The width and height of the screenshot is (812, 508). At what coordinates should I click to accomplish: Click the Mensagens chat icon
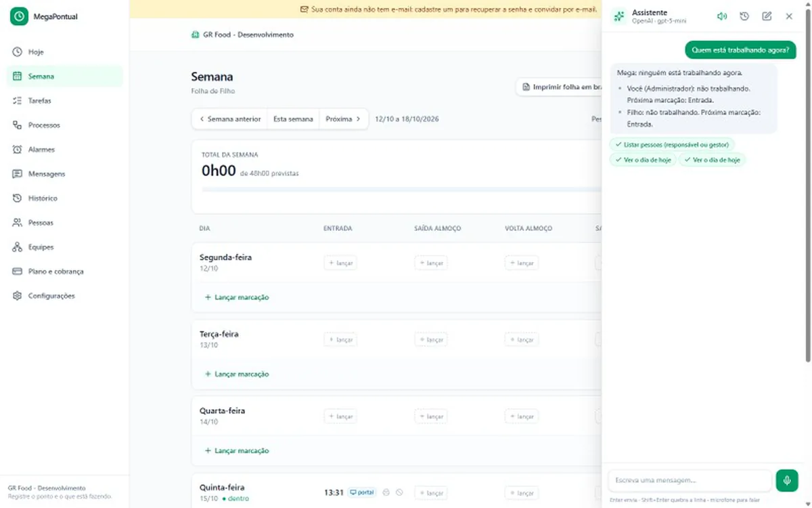point(17,174)
